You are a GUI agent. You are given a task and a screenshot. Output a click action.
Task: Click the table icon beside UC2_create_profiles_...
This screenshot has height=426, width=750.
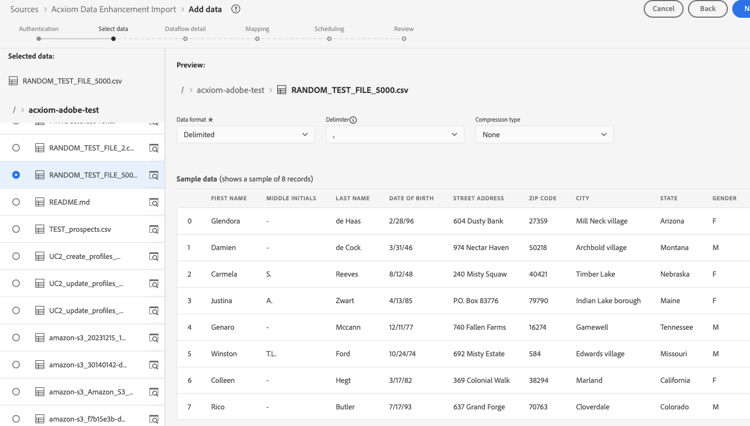(40, 256)
